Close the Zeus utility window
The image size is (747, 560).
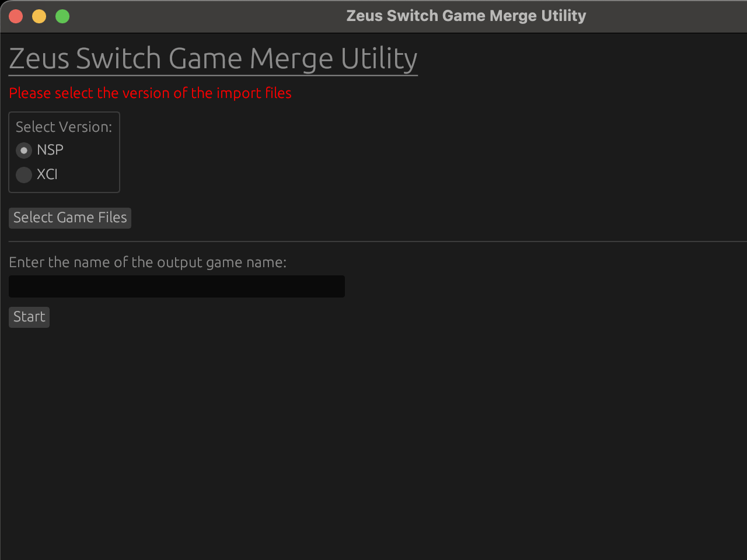[x=15, y=16]
